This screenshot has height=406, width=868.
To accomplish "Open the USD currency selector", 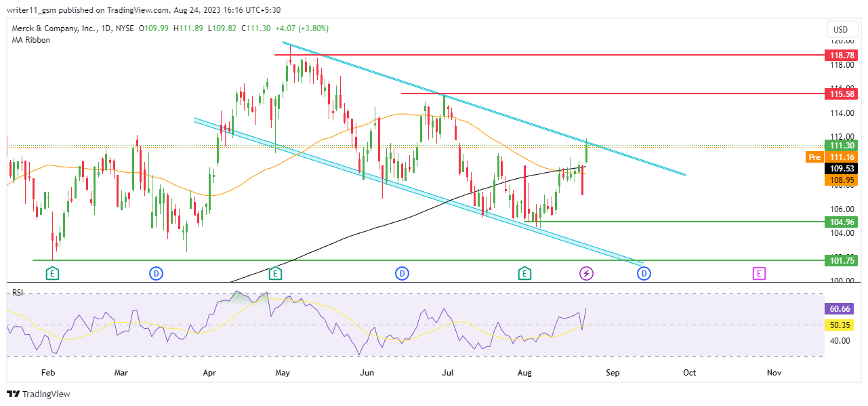I will pos(841,30).
